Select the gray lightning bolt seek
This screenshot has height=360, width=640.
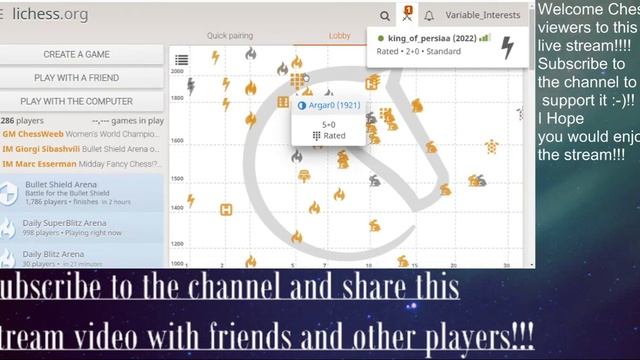click(x=190, y=87)
